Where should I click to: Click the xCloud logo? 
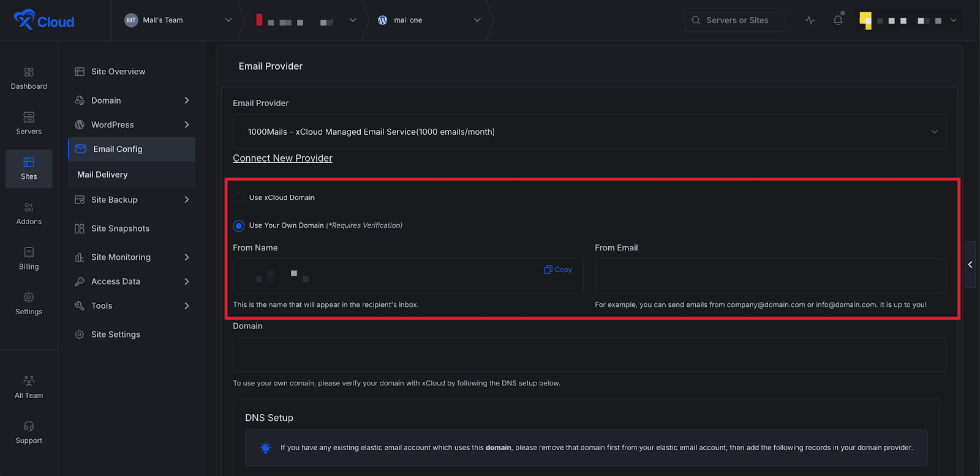(43, 20)
